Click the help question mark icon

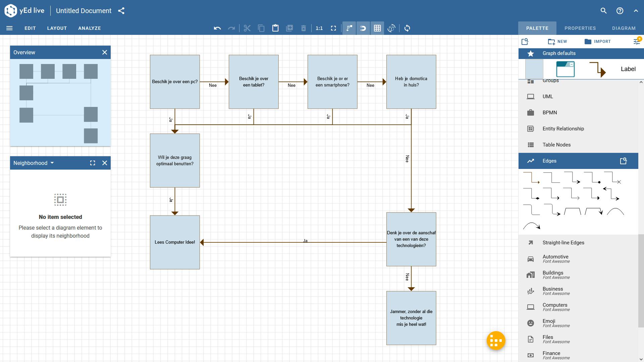(620, 11)
